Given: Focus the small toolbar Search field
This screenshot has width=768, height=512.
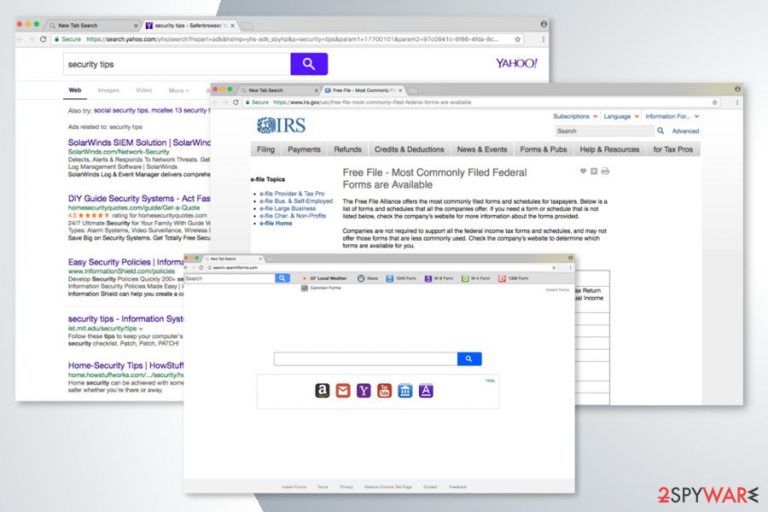Looking at the screenshot, I should pos(229,278).
